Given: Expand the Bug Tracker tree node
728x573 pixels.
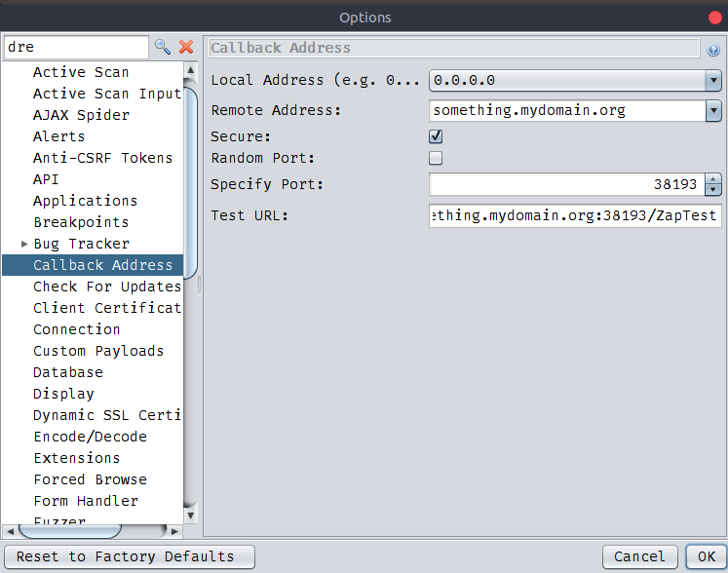Looking at the screenshot, I should (x=24, y=244).
